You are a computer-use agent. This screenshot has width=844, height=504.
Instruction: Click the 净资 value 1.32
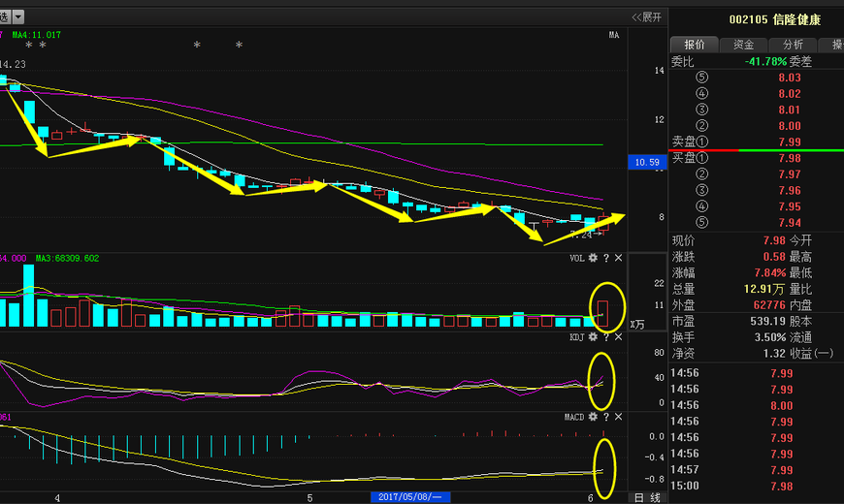point(774,354)
